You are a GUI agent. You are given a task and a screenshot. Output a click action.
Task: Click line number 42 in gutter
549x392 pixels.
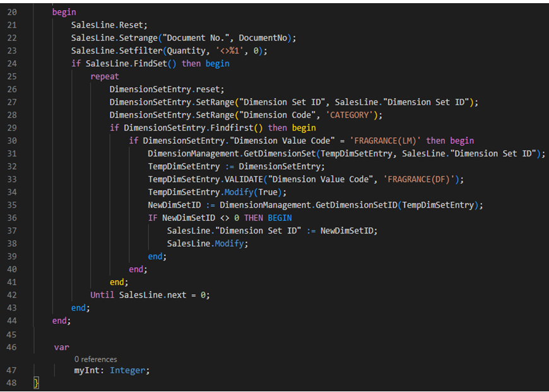pos(11,295)
